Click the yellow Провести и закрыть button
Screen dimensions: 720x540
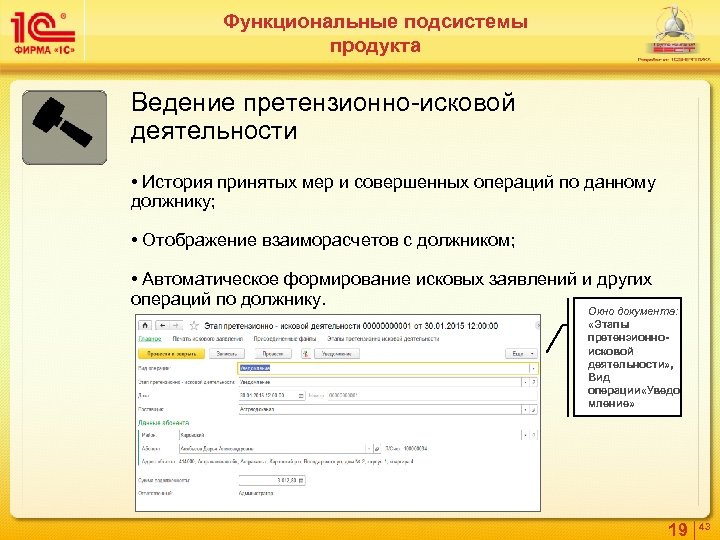click(x=171, y=354)
